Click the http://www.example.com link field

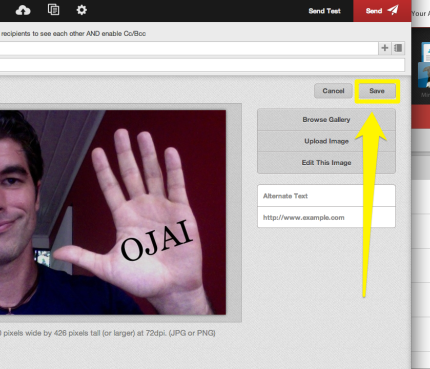[326, 217]
